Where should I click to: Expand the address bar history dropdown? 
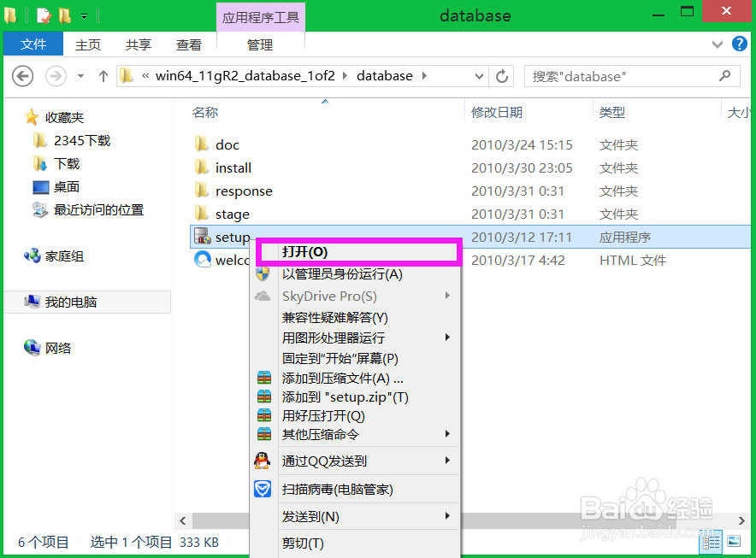[x=479, y=76]
